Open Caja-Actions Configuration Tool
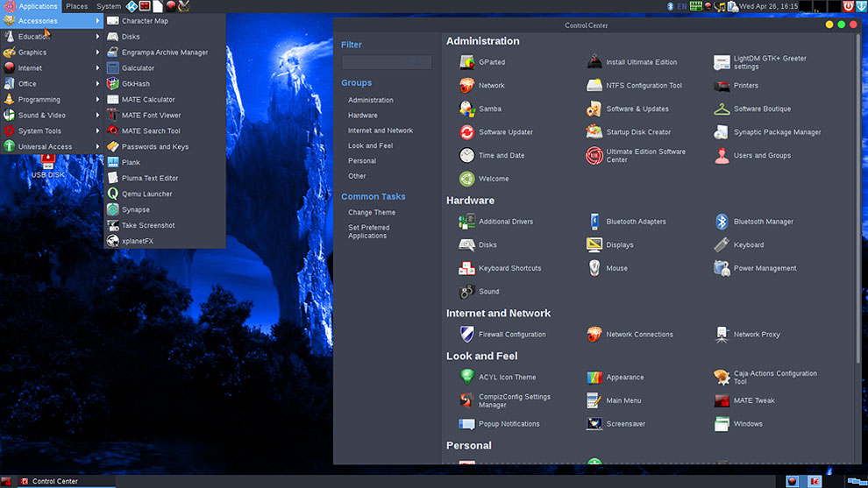Viewport: 868px width, 488px height. pyautogui.click(x=766, y=378)
